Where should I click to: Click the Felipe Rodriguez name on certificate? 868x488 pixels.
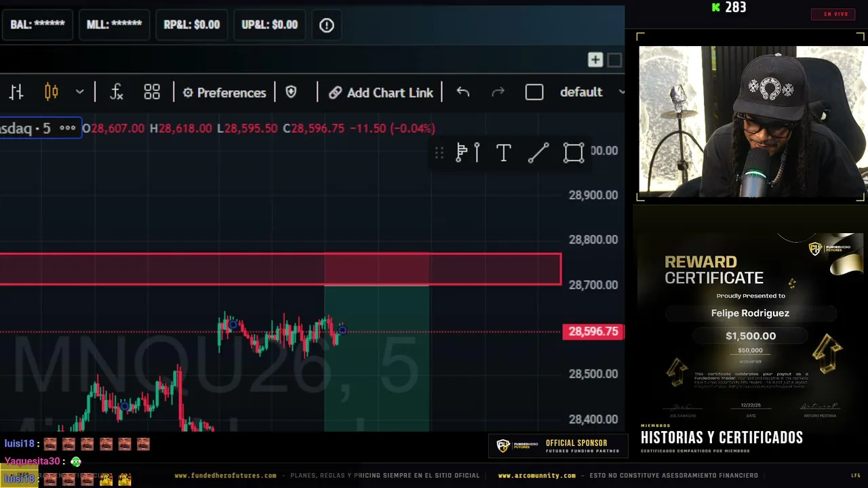(x=750, y=313)
